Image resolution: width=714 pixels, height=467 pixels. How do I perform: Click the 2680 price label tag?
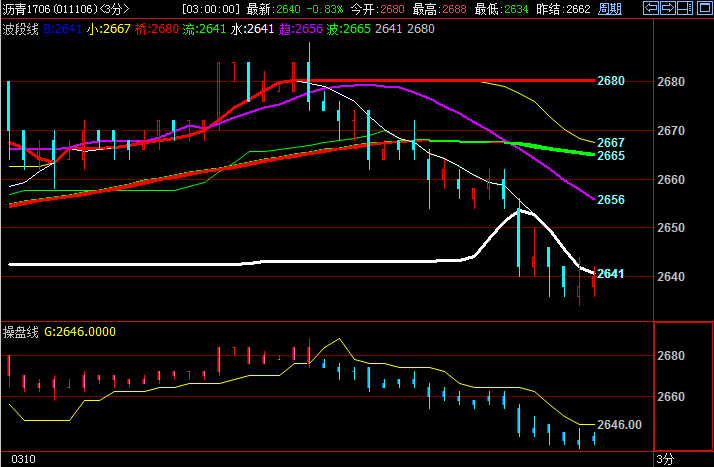(610, 81)
